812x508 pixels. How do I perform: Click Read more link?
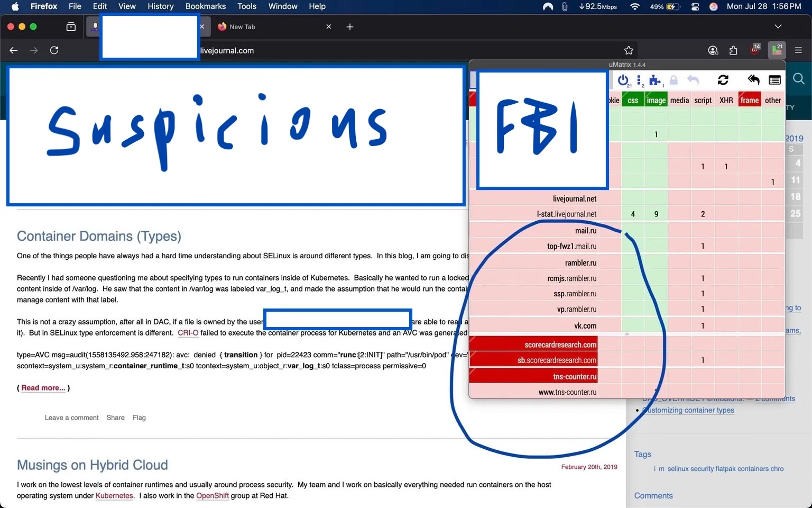coord(43,388)
